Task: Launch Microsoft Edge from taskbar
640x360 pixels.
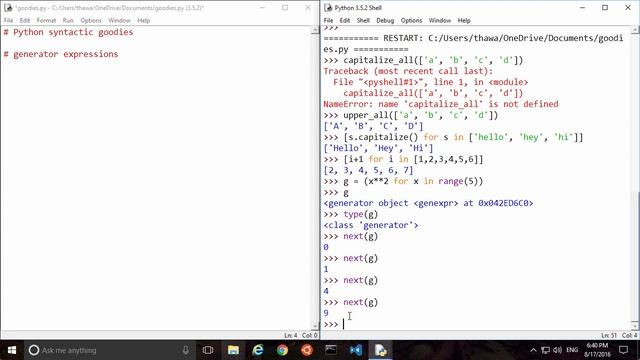Action: pyautogui.click(x=258, y=350)
